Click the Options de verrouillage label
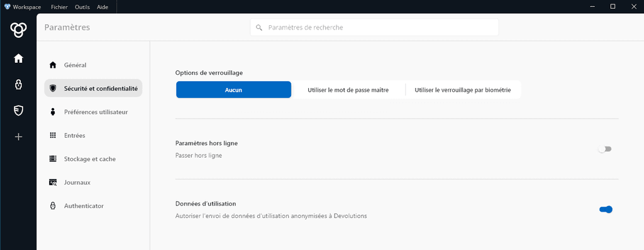Viewport: 644px width, 250px height. coord(209,73)
